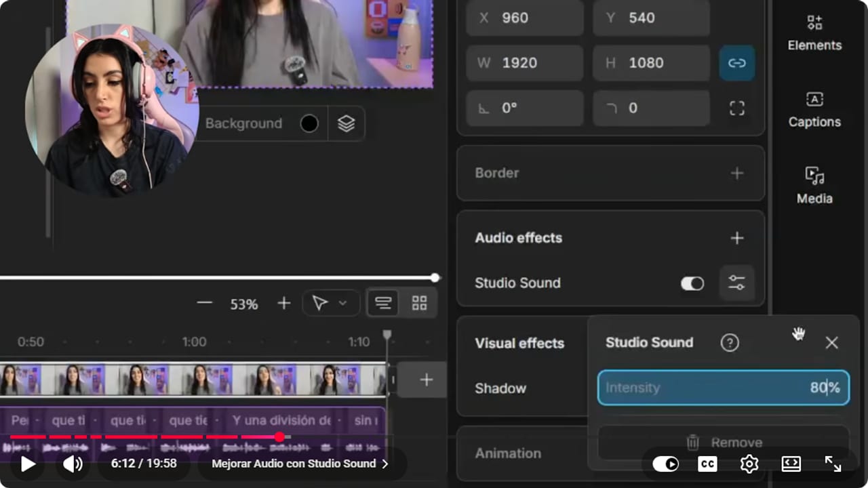Viewport: 868px width, 488px height.
Task: Click the width field showing 1920
Action: click(525, 63)
